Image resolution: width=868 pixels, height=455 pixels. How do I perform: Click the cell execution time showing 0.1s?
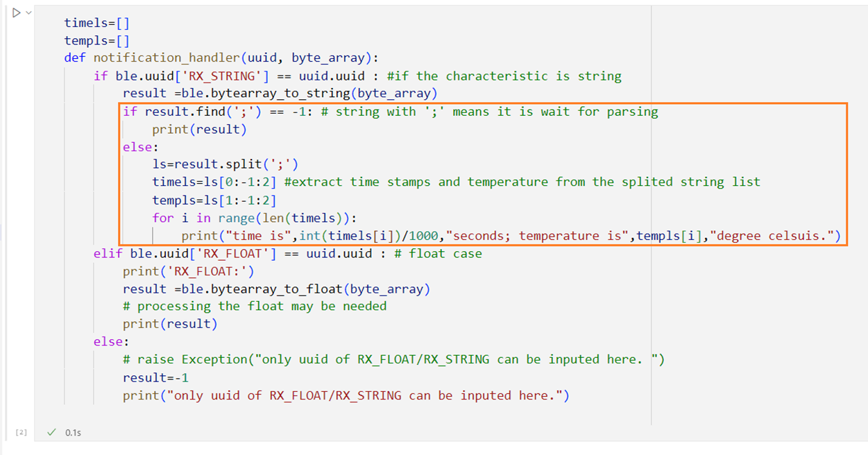click(74, 431)
